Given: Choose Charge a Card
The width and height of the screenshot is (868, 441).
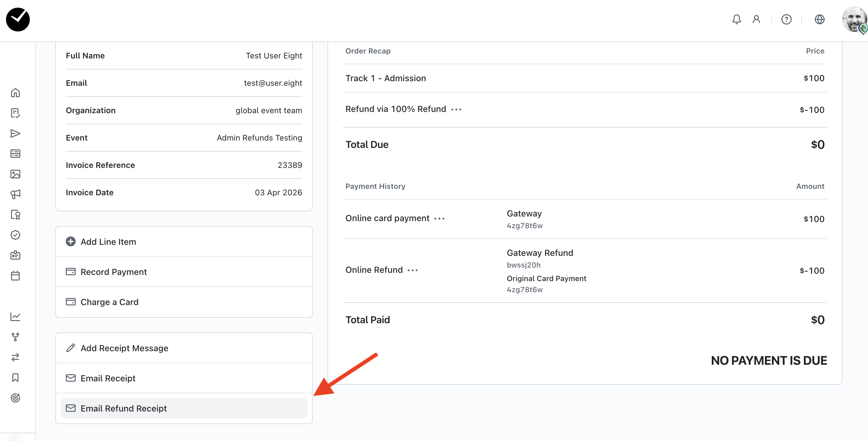Looking at the screenshot, I should click(x=109, y=302).
